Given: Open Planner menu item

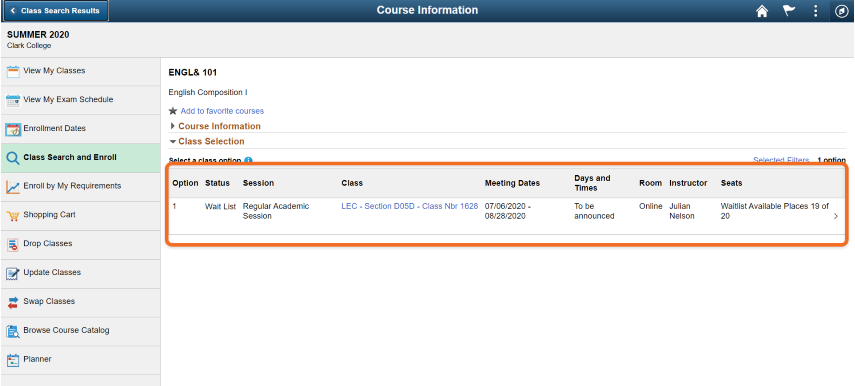Looking at the screenshot, I should tap(80, 360).
